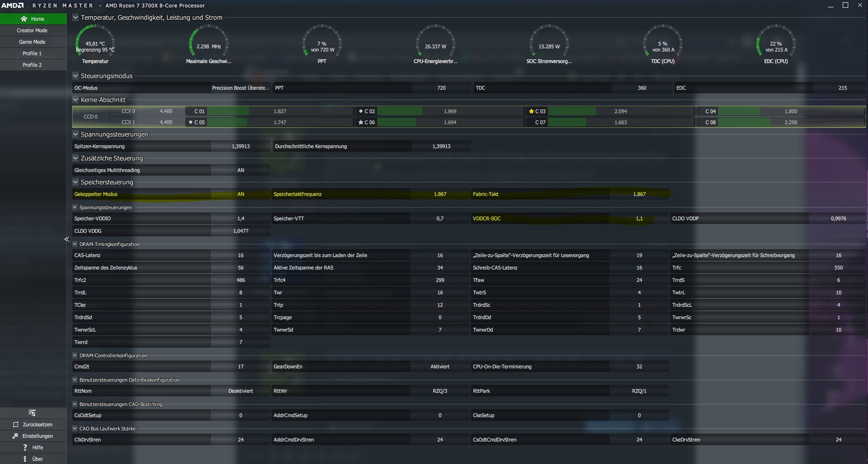
Task: Click the Spitzen-Kernspannung value 1,39913
Action: 241,146
